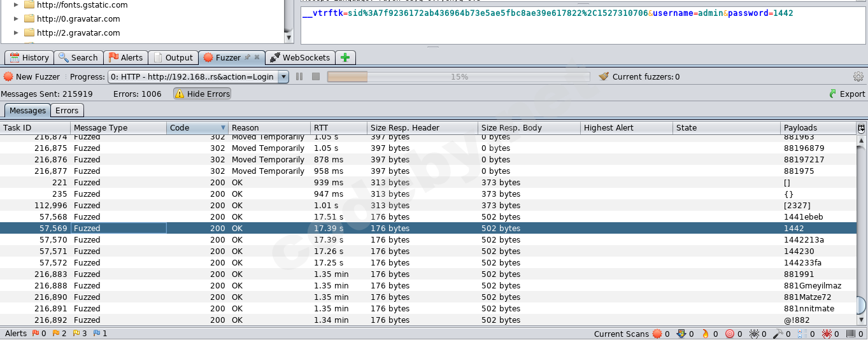Switch to the WebSockets tab
868x340 pixels.
tap(300, 57)
